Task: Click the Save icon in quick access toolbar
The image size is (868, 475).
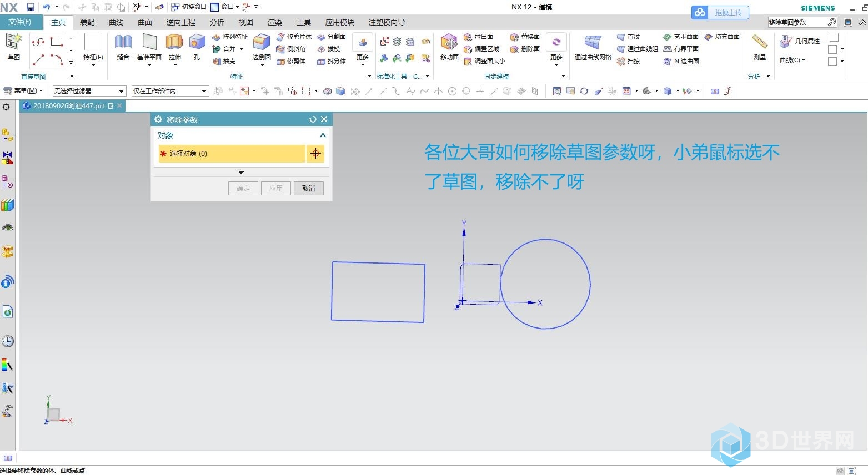Action: [31, 7]
